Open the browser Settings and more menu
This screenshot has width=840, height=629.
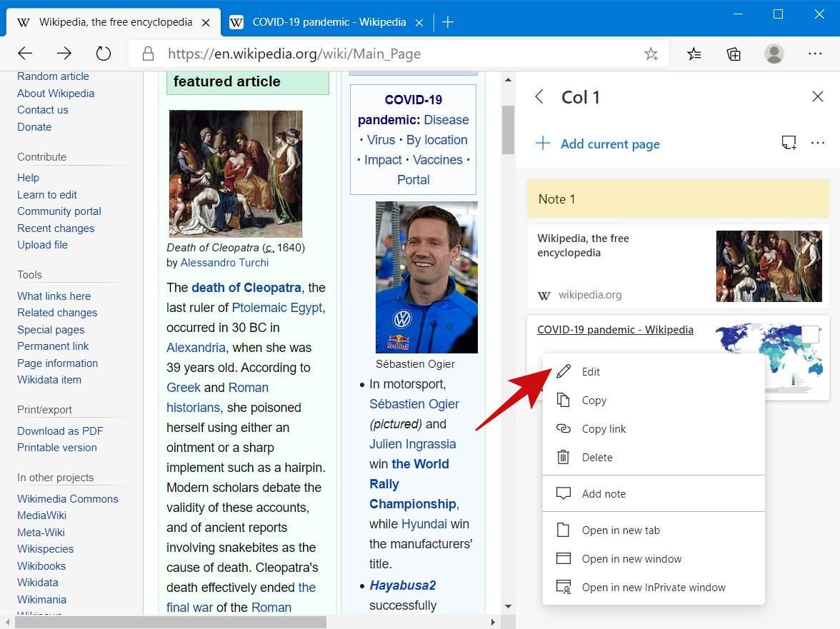815,54
